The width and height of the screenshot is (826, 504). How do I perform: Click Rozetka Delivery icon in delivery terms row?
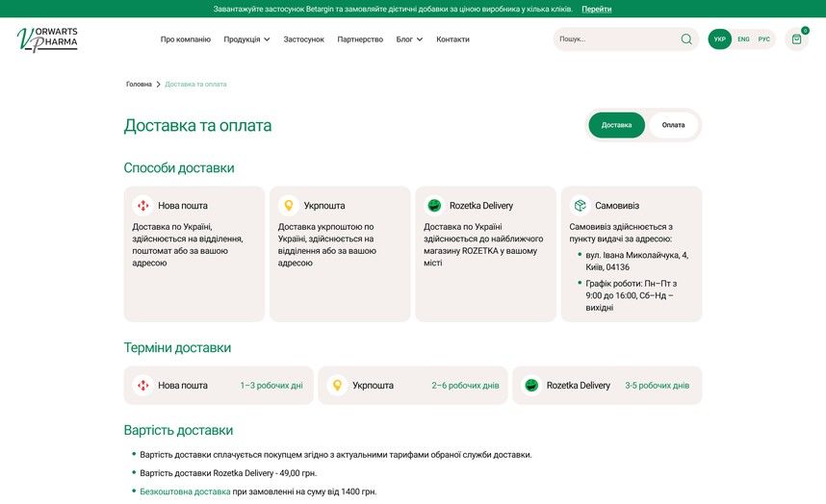[x=531, y=385]
